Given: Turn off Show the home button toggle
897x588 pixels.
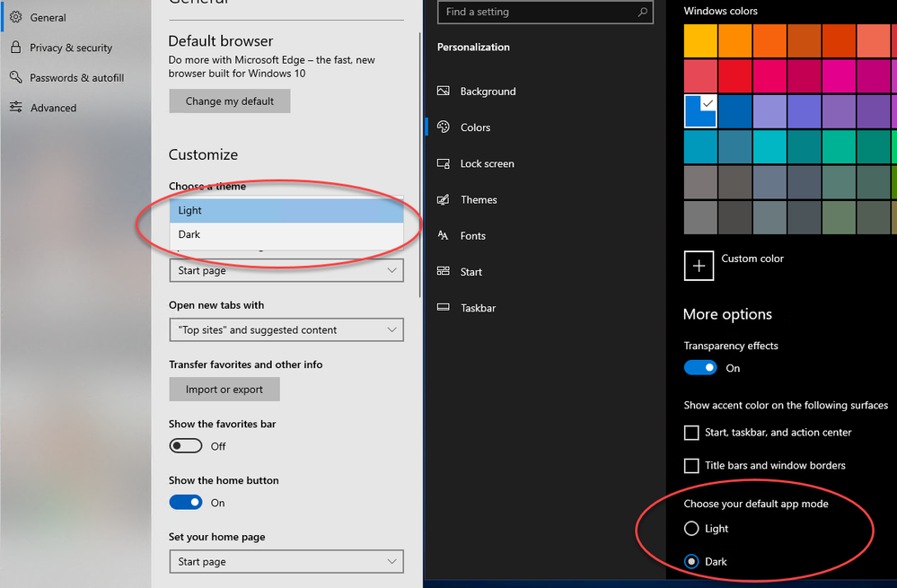Looking at the screenshot, I should click(x=185, y=502).
